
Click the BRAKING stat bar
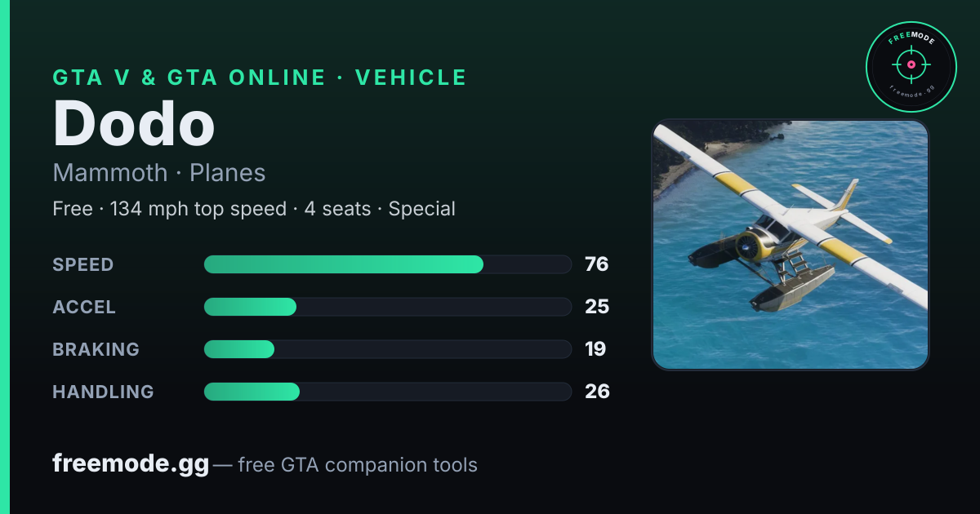pyautogui.click(x=387, y=349)
